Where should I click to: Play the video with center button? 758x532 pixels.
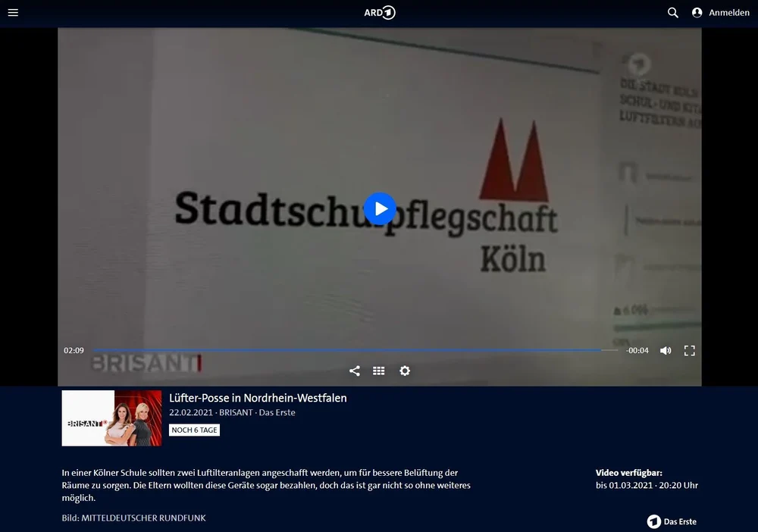380,208
